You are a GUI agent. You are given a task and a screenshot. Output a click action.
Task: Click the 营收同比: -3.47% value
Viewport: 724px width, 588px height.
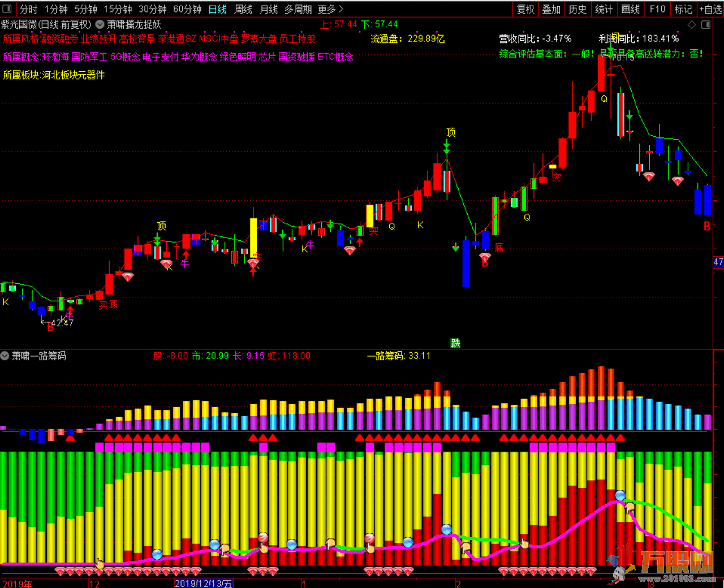[x=535, y=39]
